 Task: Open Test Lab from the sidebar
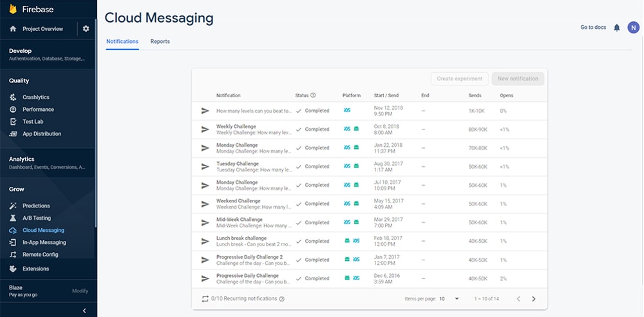pos(33,122)
